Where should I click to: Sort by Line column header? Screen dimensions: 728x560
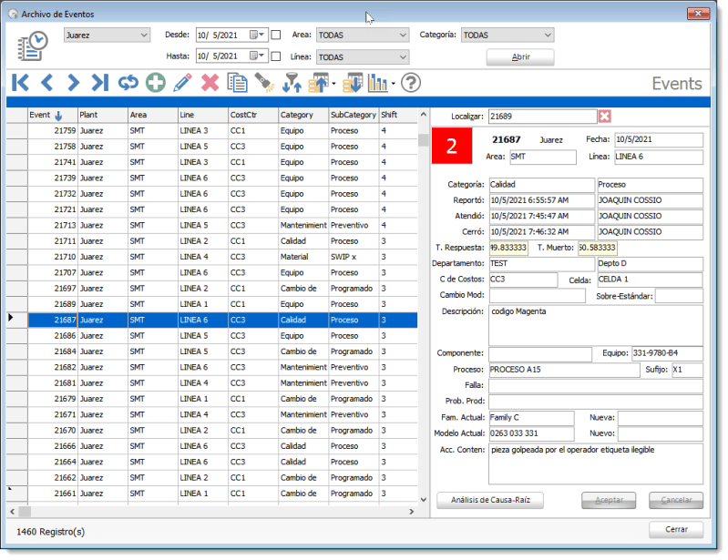[203, 115]
